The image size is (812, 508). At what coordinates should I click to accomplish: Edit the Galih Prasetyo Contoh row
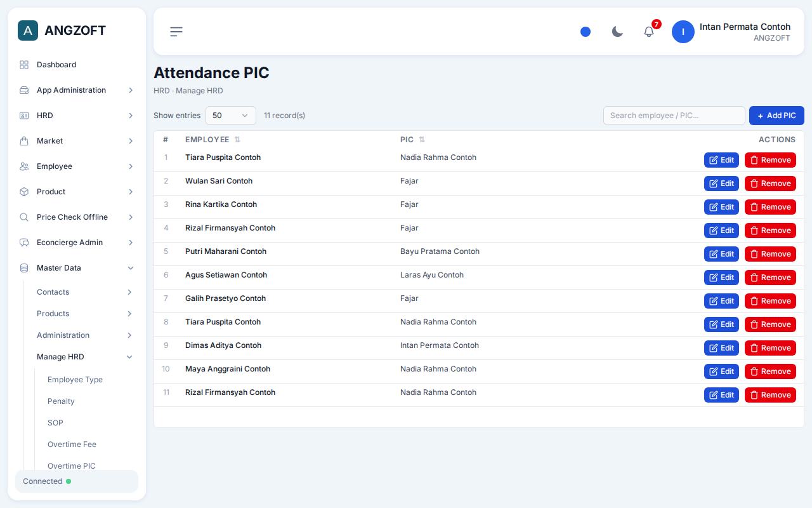pyautogui.click(x=721, y=301)
